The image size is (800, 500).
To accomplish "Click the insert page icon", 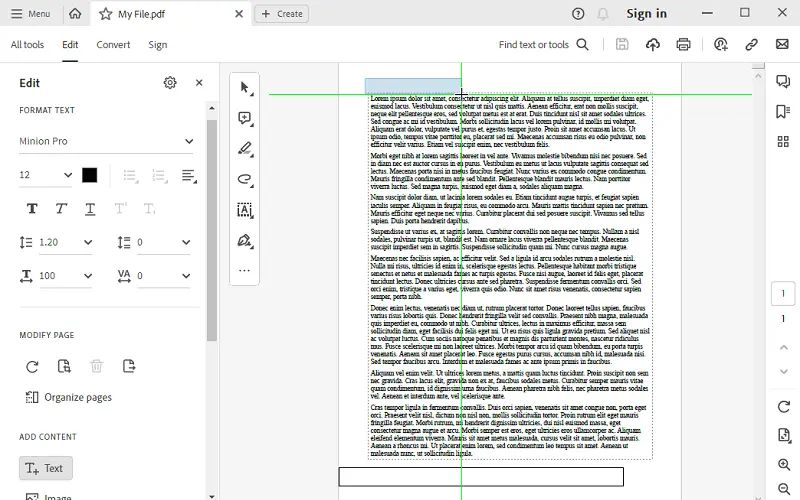I will 64,366.
